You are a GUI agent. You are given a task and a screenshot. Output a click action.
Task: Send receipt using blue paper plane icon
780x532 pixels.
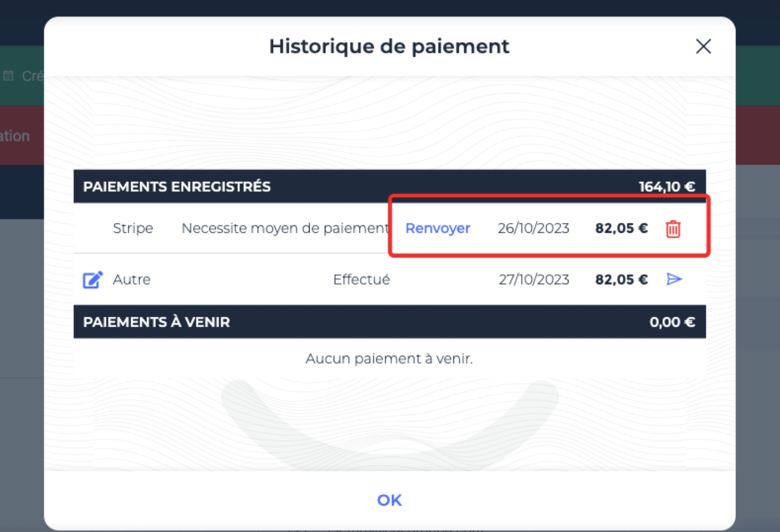674,279
